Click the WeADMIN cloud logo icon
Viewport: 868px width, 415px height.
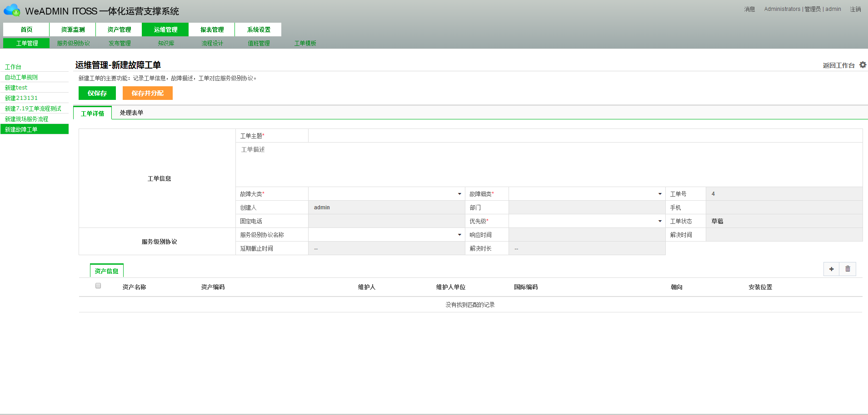(12, 10)
